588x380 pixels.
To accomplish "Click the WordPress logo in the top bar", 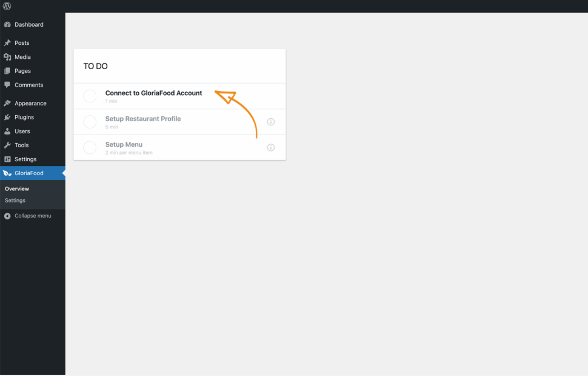I will 7,5.
